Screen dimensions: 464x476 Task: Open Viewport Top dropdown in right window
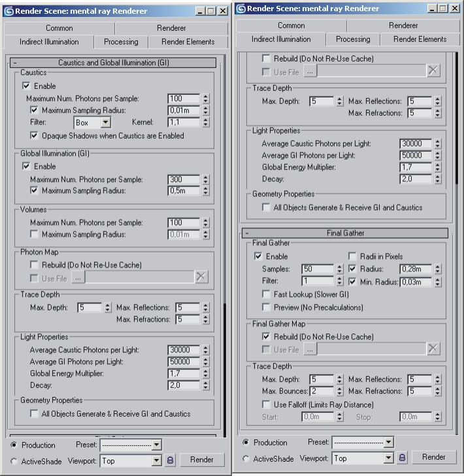pos(388,458)
